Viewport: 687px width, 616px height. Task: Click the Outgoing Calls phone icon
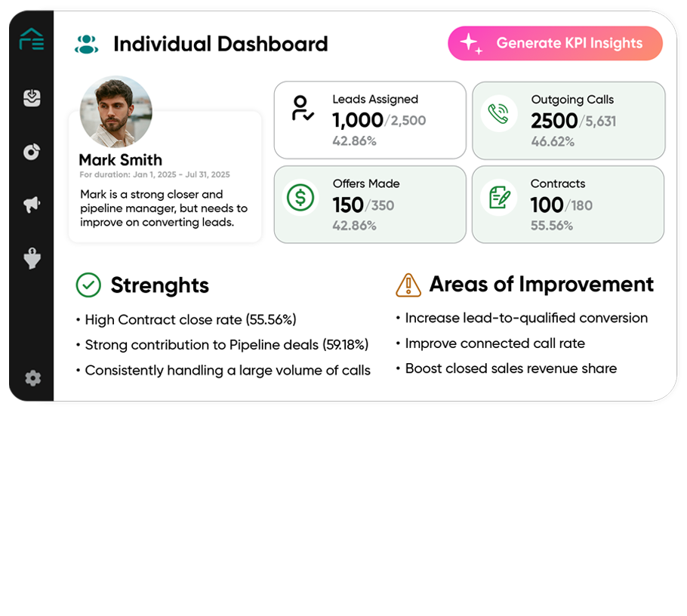tap(498, 113)
